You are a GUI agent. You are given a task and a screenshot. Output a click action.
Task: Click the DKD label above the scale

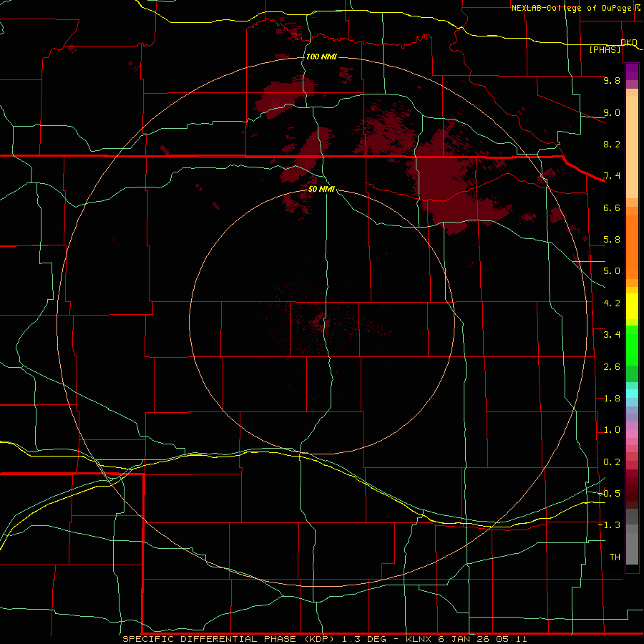point(628,42)
